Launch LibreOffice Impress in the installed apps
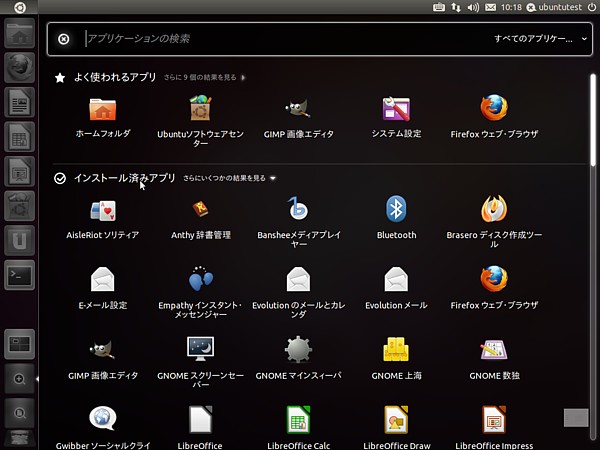The height and width of the screenshot is (450, 600). (x=494, y=419)
